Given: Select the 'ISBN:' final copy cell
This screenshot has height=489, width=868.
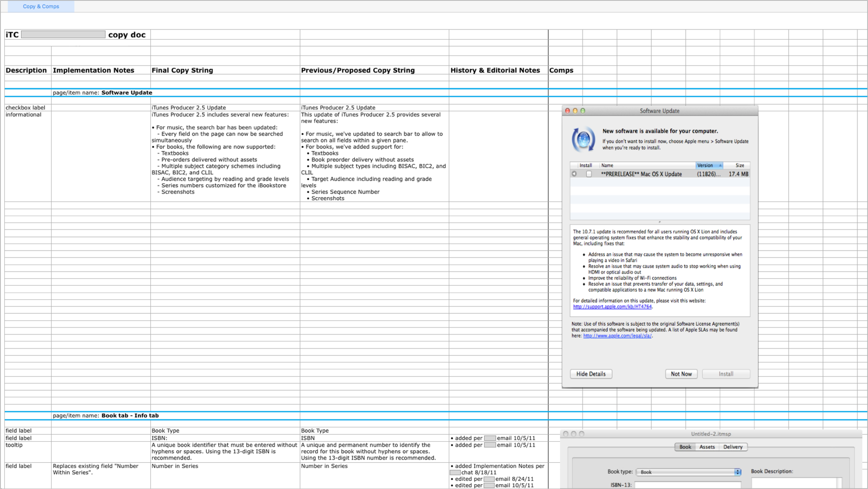Looking at the screenshot, I should click(225, 438).
